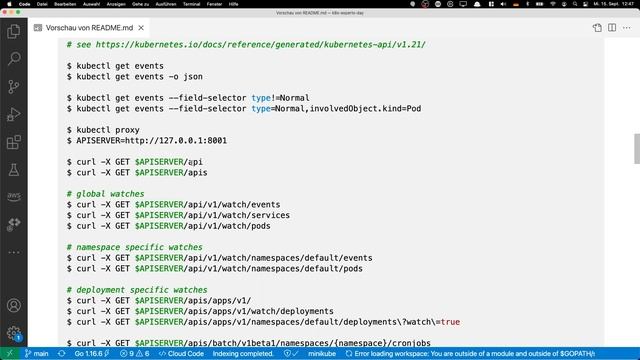Open the Accounts menu
Image resolution: width=640 pixels, height=360 pixels.
click(x=13, y=305)
